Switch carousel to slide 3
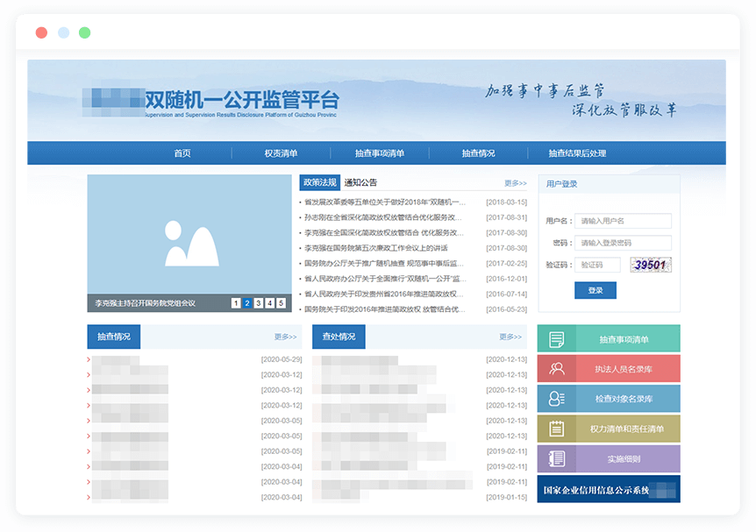756x532 pixels. click(x=259, y=303)
